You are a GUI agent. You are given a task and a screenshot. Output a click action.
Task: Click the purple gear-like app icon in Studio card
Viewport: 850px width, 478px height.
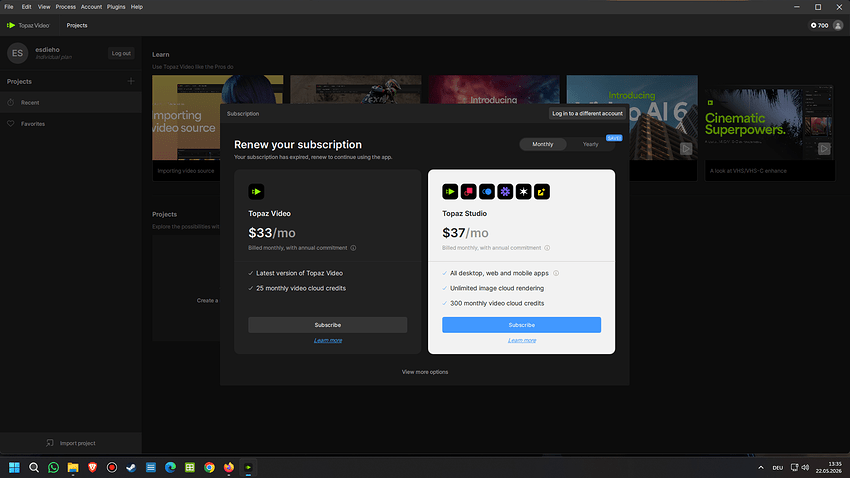click(x=505, y=191)
